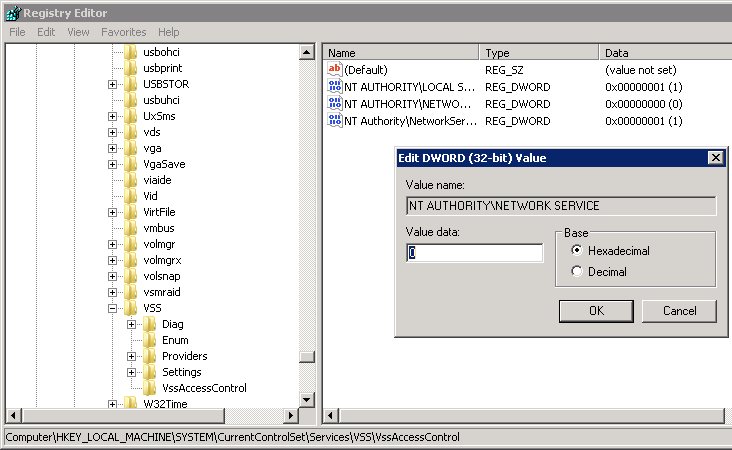
Task: Click the (Default) string value icon
Action: (x=335, y=70)
